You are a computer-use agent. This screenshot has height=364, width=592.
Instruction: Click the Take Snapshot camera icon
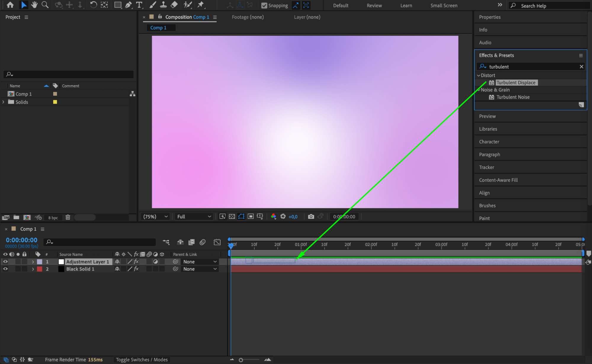click(311, 217)
